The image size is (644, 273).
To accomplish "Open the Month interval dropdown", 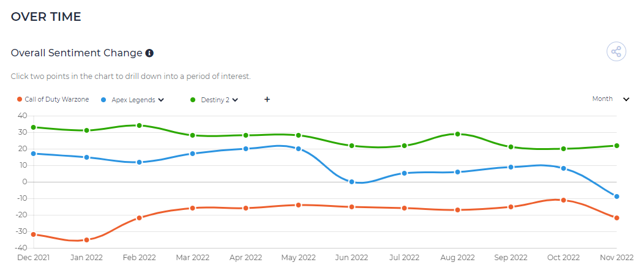I will (611, 99).
